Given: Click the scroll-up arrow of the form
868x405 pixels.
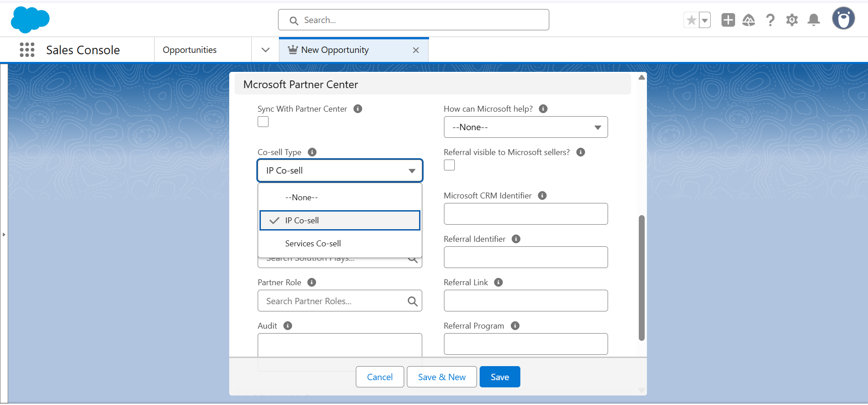Looking at the screenshot, I should click(x=642, y=77).
